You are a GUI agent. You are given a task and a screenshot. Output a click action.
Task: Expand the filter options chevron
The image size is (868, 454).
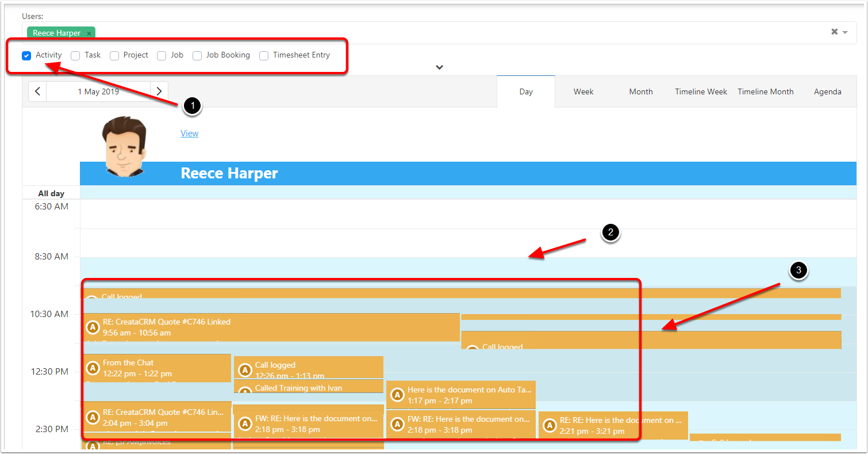[439, 67]
